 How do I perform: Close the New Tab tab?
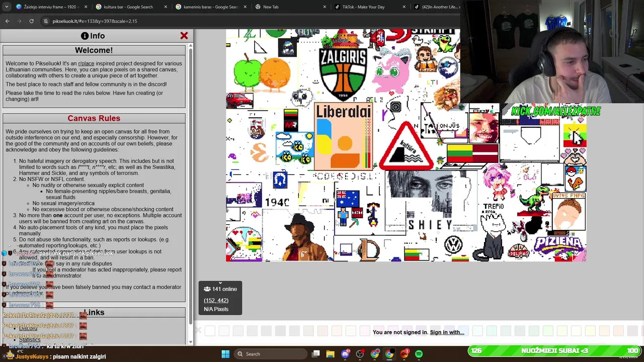(x=324, y=7)
